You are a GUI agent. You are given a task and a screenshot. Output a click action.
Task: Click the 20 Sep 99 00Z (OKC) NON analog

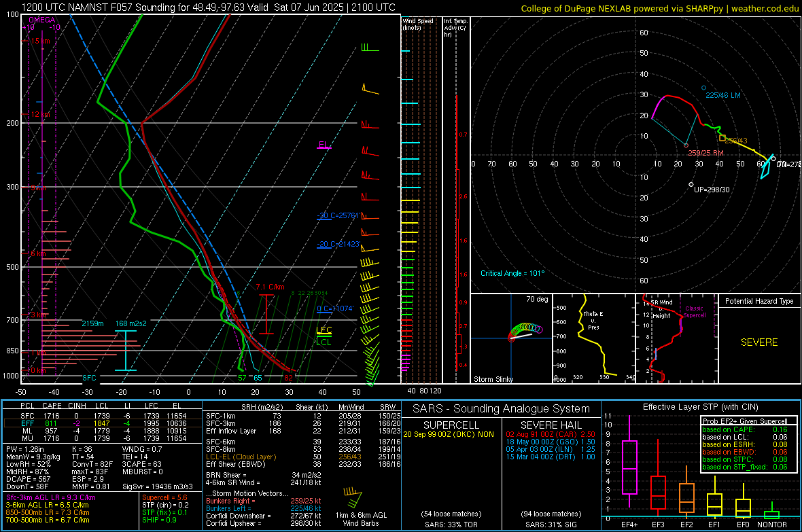[449, 434]
